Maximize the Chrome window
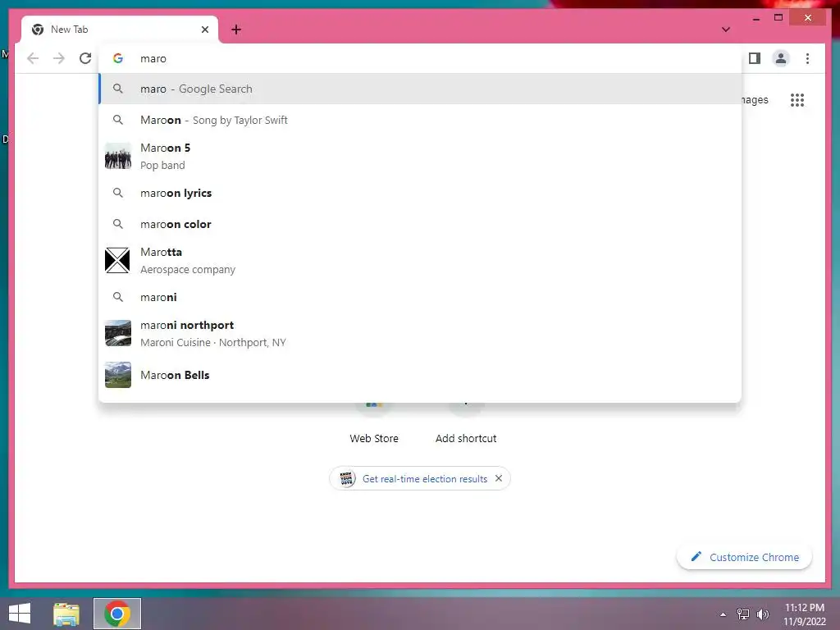The width and height of the screenshot is (840, 630). pyautogui.click(x=778, y=18)
